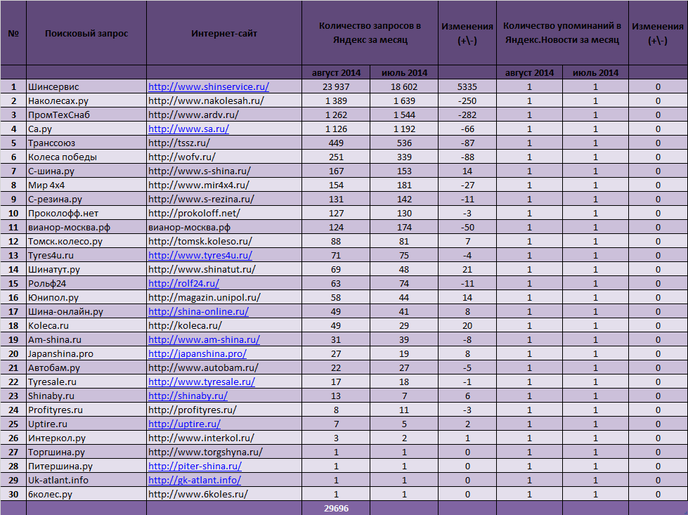Viewport: 688px width, 515px height.
Task: Click the cell 'Интеркол.ру'
Action: pos(86,438)
